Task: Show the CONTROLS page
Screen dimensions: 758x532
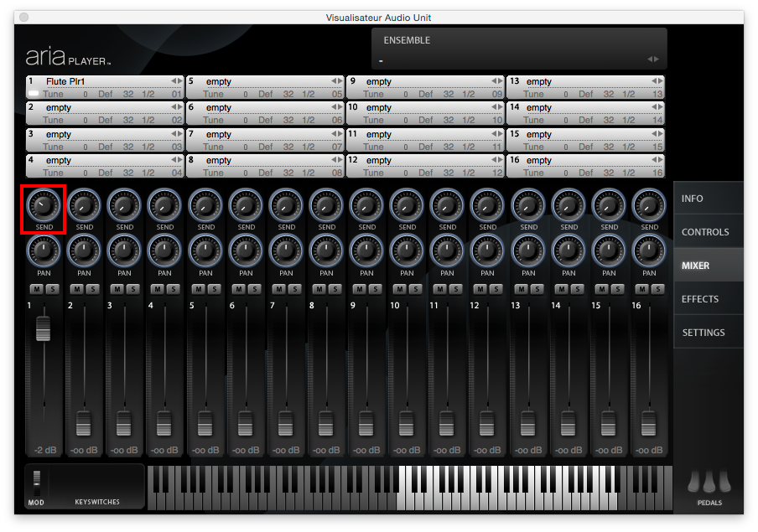Action: tap(705, 232)
